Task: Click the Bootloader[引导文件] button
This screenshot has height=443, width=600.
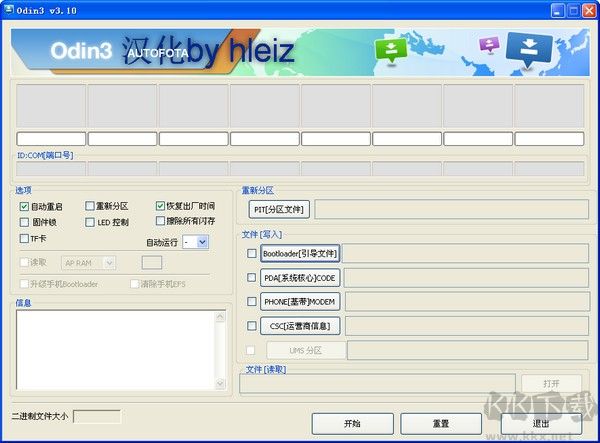Action: click(x=300, y=253)
